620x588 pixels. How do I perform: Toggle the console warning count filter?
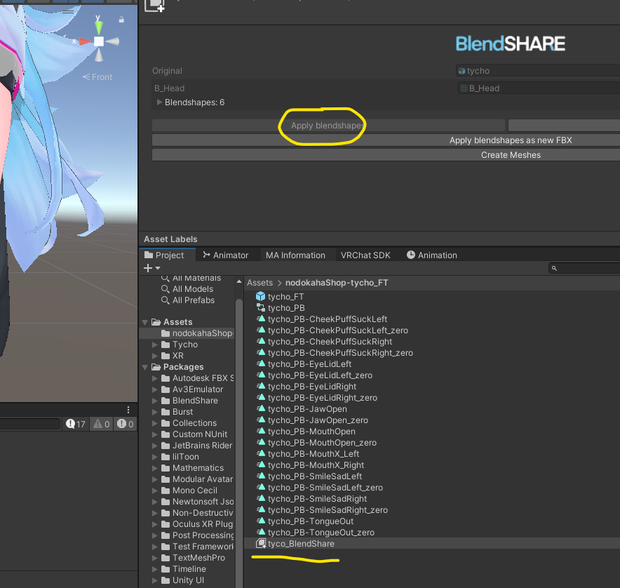tap(102, 424)
